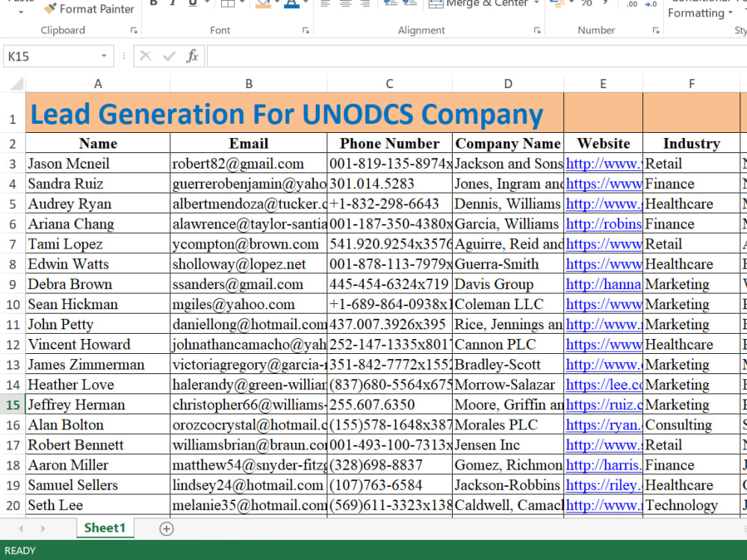Select the Phone Number header cell
This screenshot has height=560, width=747.
pos(390,143)
